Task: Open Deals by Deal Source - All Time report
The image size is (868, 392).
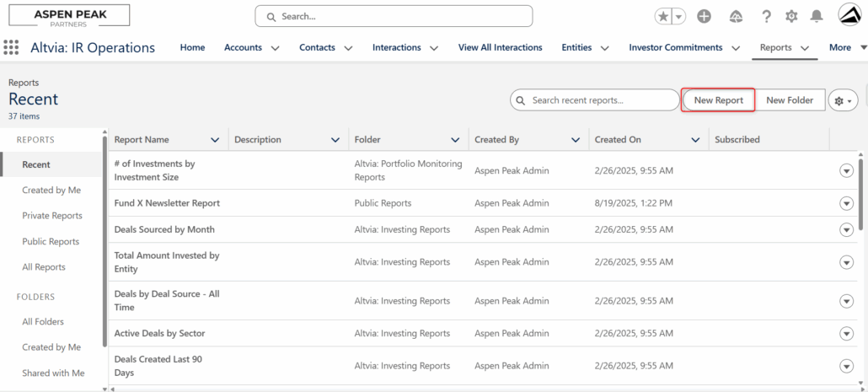Action: coord(167,301)
